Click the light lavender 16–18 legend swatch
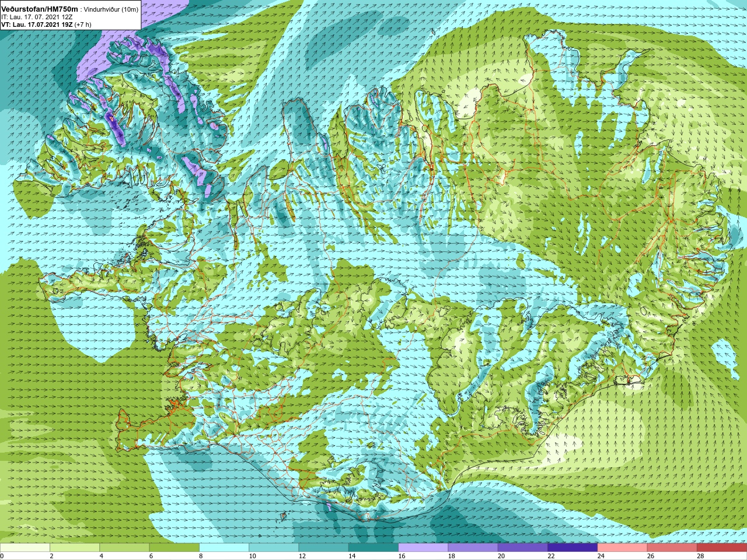 (x=423, y=548)
